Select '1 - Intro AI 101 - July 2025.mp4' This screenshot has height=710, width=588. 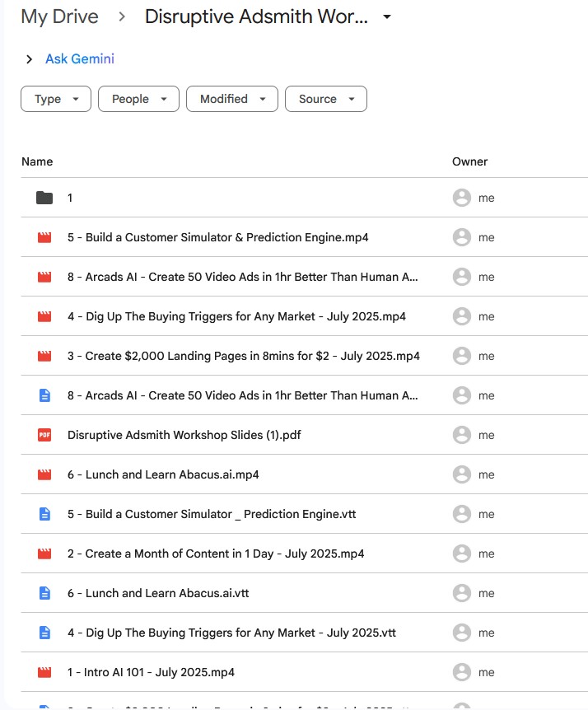[x=152, y=672]
